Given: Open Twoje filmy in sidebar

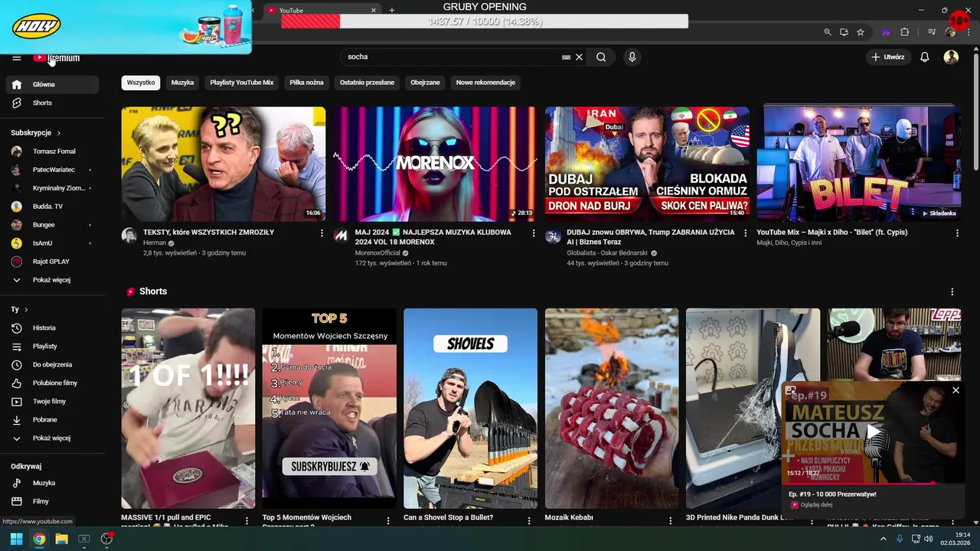Looking at the screenshot, I should [x=52, y=401].
